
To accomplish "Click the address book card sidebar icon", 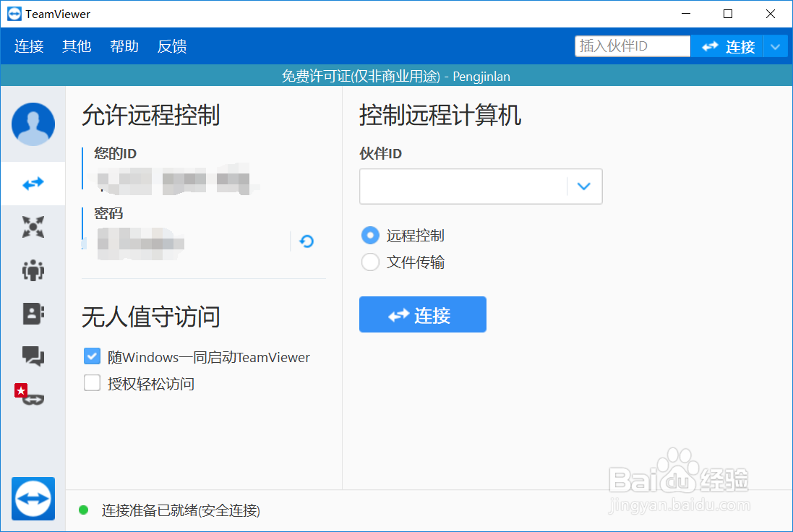I will 33,313.
